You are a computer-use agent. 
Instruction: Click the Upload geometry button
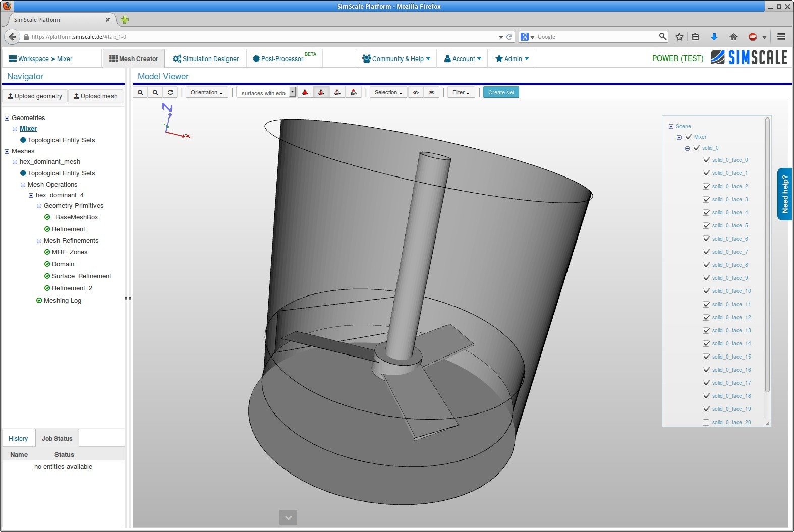tap(35, 96)
